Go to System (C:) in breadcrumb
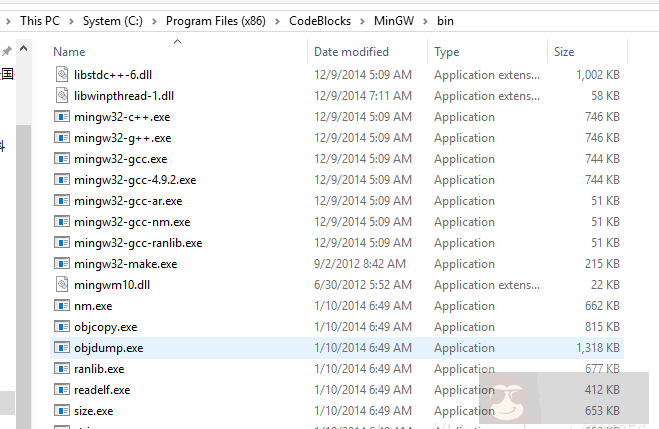This screenshot has height=429, width=659. coord(113,21)
